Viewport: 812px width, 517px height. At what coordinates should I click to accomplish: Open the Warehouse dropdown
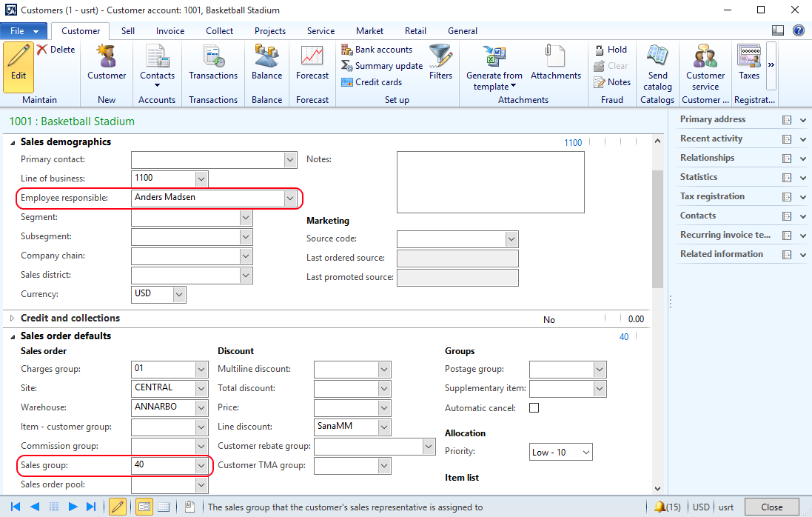[201, 407]
